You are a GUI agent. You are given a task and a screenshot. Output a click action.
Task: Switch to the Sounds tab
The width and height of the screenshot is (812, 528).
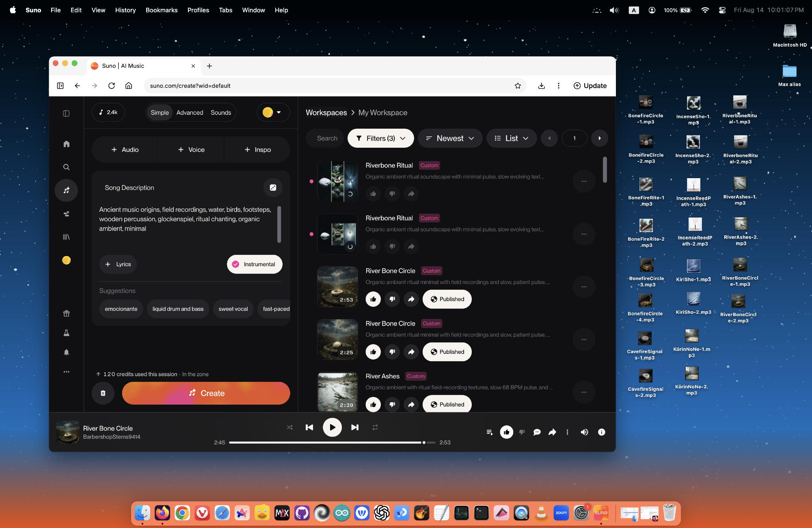pyautogui.click(x=221, y=112)
